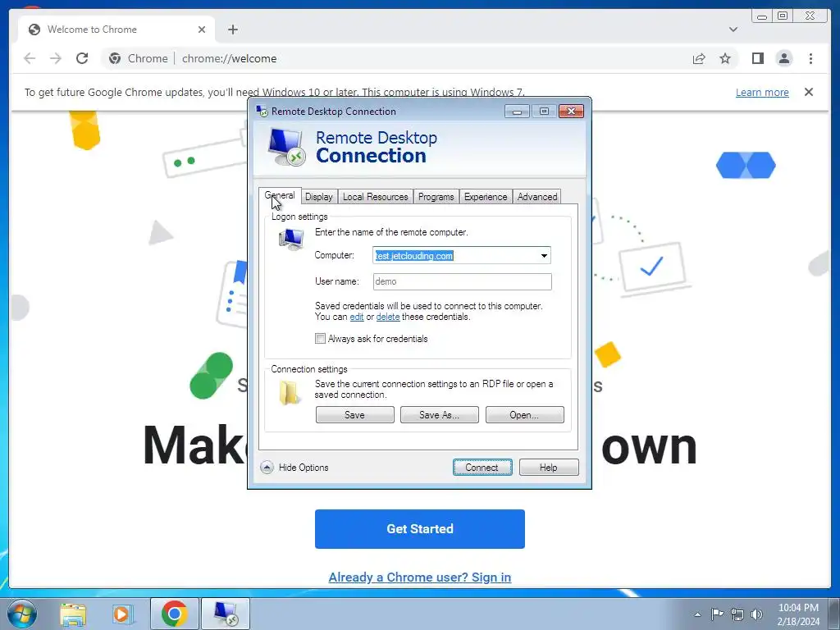Click the Learn more link
Screen dimensions: 840x630
762,92
